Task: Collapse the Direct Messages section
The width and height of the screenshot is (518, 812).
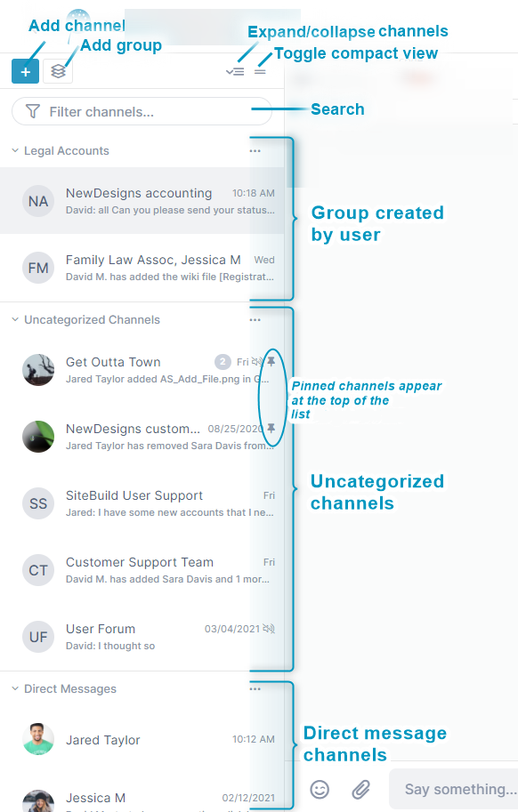Action: [15, 688]
